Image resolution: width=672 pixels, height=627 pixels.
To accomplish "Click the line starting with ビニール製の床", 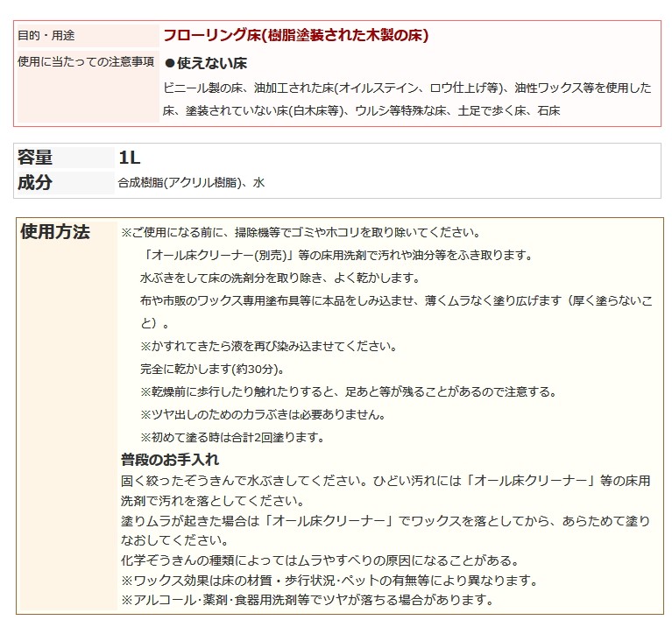I will point(407,88).
